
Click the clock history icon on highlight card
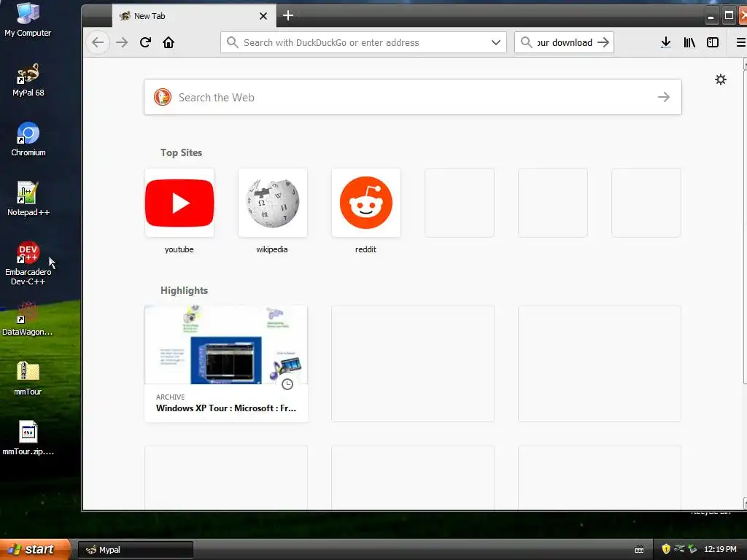[287, 384]
